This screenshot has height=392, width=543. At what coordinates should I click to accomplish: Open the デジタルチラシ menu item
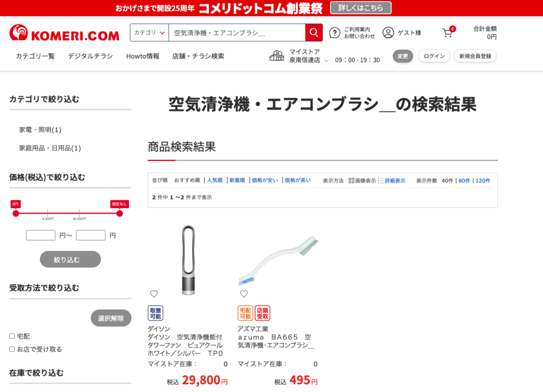(90, 56)
